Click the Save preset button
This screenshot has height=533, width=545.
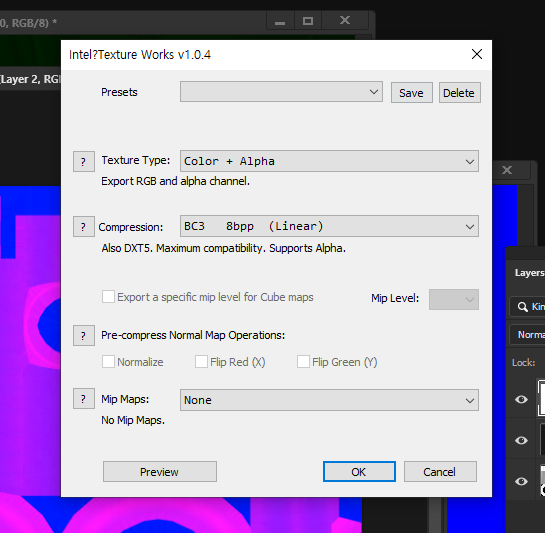click(x=412, y=92)
